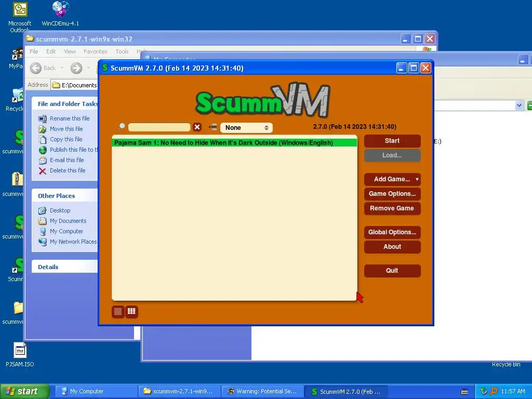Click Forward arrow in Explorer window
Image resolution: width=532 pixels, height=399 pixels.
76,68
